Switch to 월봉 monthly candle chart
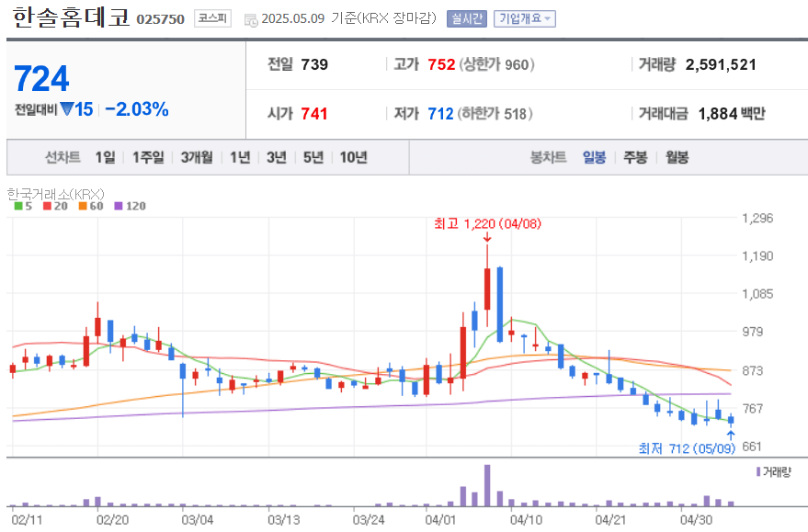 coord(677,157)
